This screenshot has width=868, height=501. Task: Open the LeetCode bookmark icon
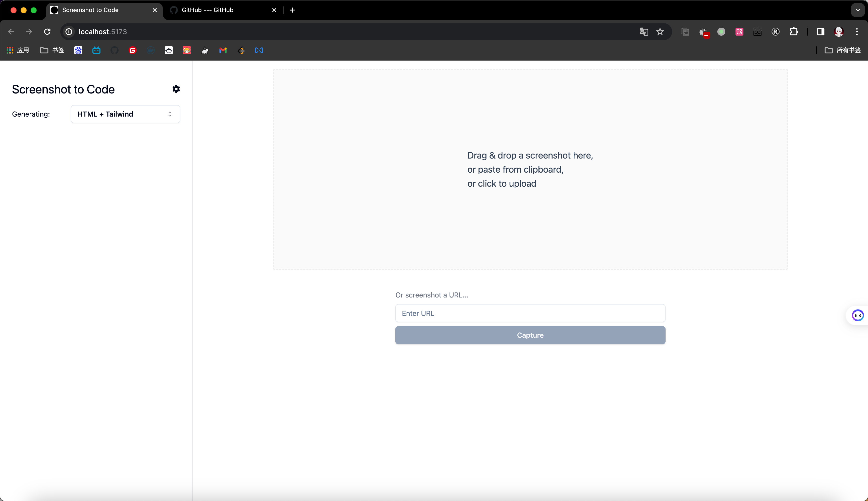(241, 50)
